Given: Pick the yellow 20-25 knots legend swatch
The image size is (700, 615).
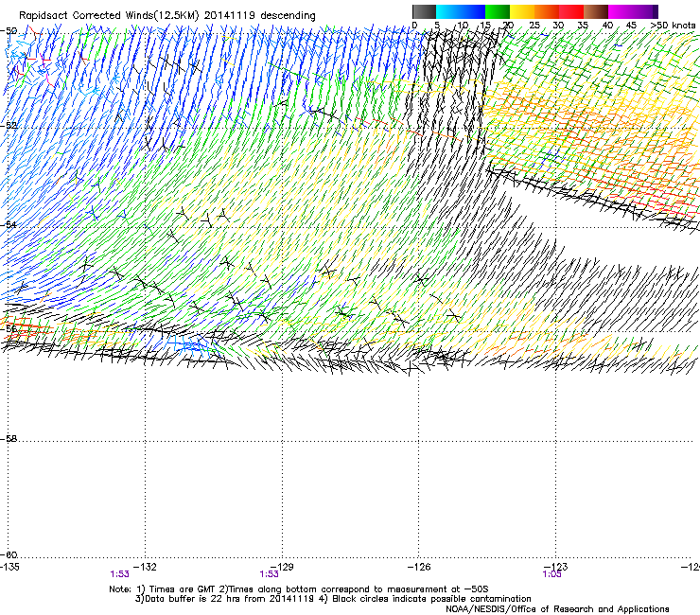Looking at the screenshot, I should [x=522, y=11].
